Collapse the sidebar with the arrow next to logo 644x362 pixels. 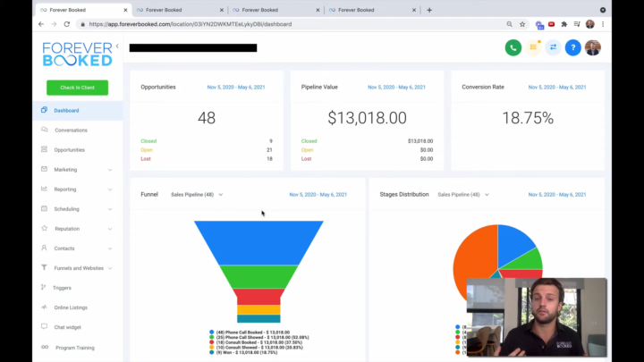point(117,46)
